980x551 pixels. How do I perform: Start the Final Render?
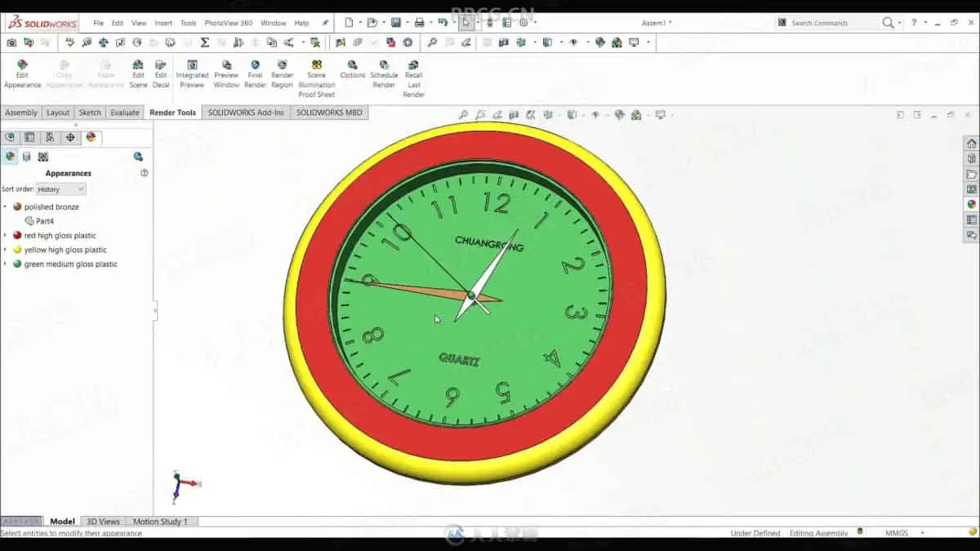[255, 73]
